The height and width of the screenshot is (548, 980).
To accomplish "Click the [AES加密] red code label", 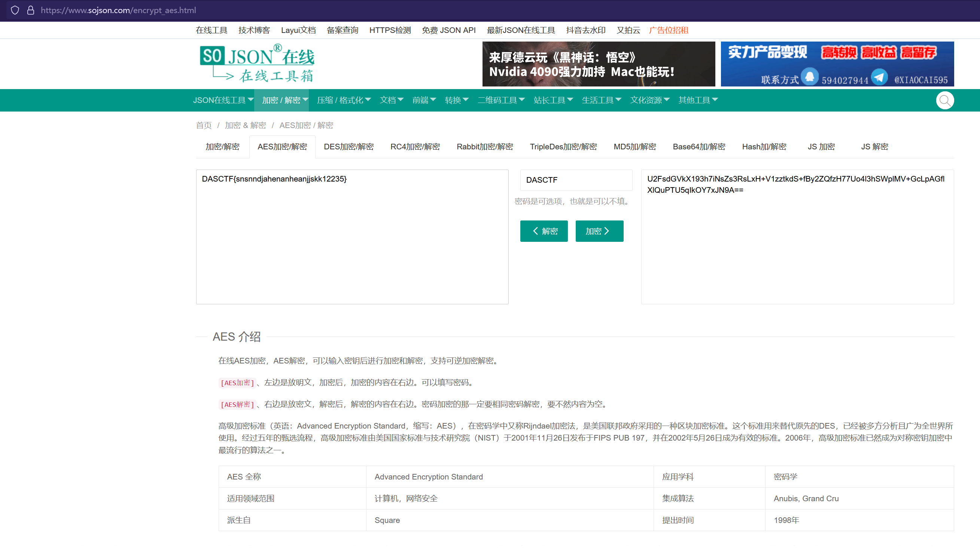I will (237, 383).
